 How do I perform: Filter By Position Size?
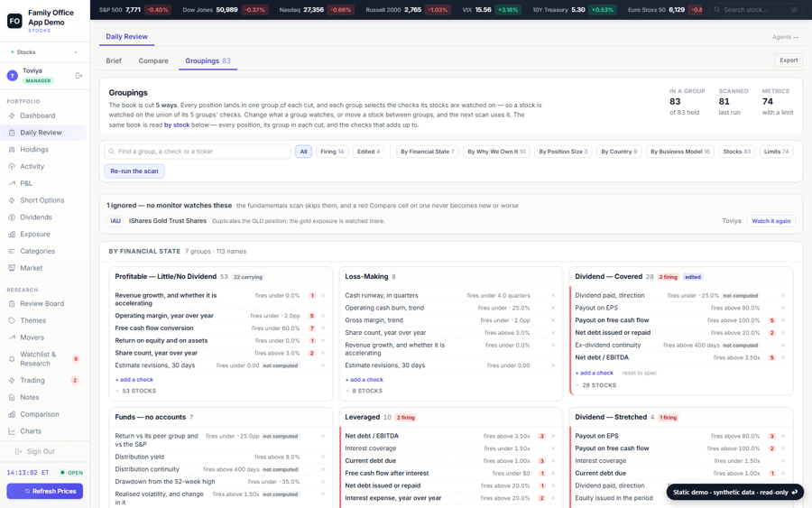(563, 152)
